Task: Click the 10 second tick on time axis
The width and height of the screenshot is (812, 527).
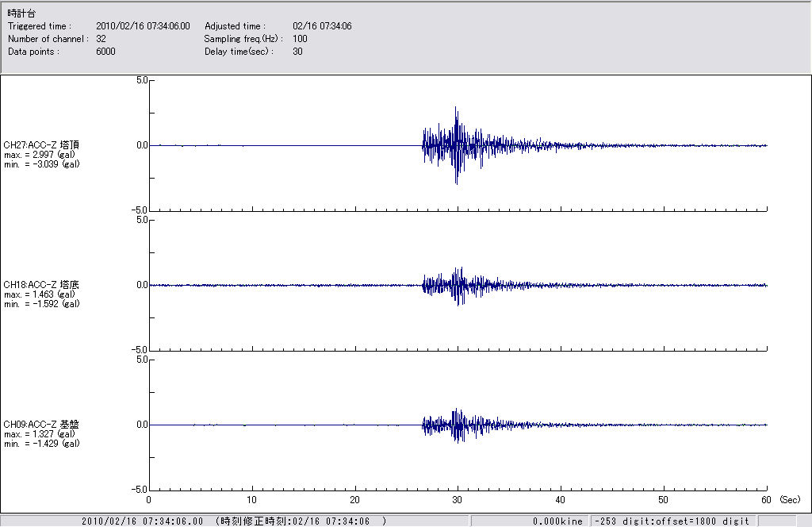Action: (251, 500)
